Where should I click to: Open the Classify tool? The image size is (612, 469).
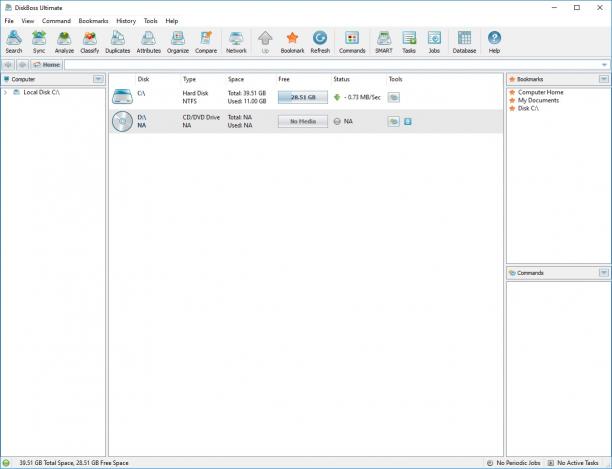click(89, 42)
